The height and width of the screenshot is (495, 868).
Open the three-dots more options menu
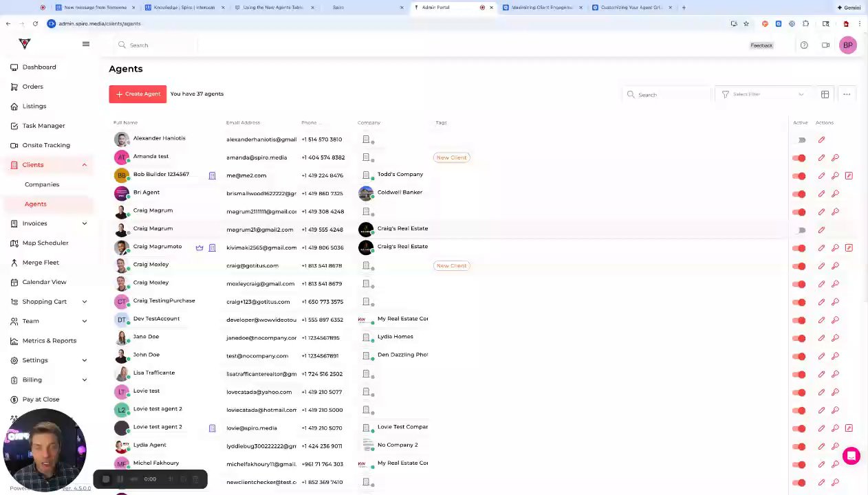point(847,94)
